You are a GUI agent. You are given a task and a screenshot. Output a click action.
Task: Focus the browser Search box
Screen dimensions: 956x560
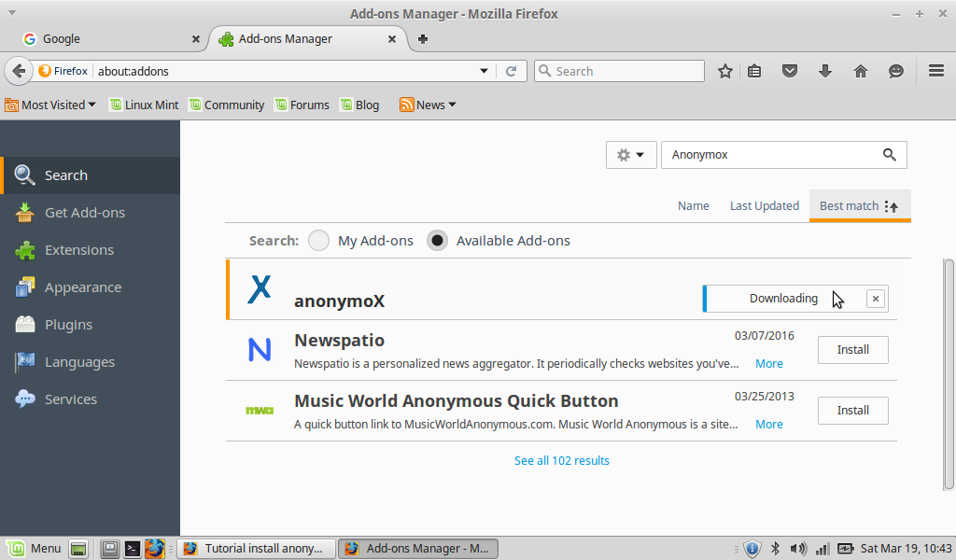619,71
